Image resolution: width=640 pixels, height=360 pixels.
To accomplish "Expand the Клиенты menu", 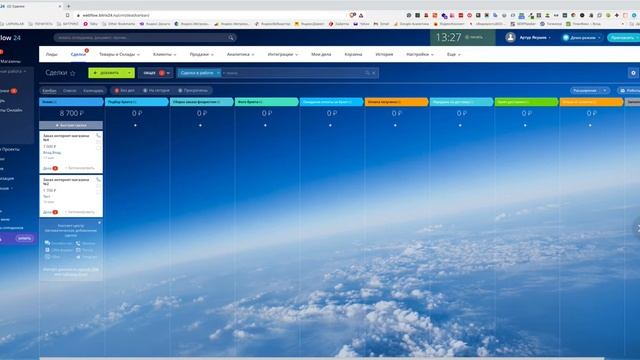I will pos(164,54).
